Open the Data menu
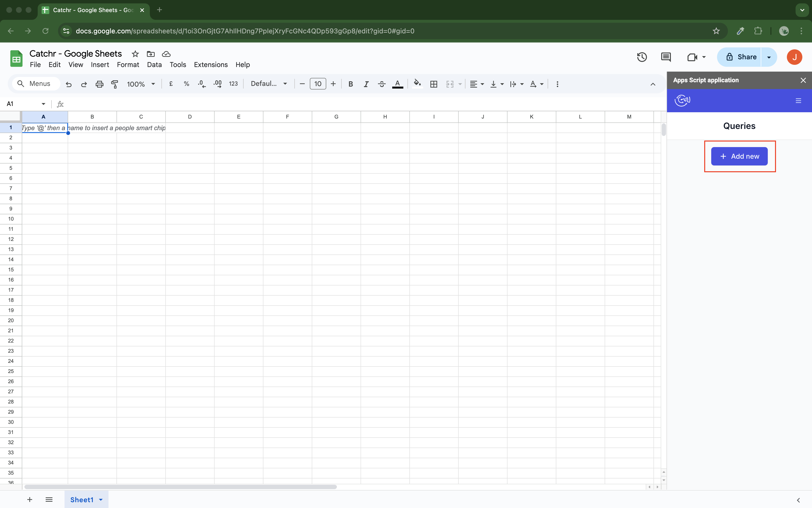Image resolution: width=812 pixels, height=508 pixels. [x=154, y=65]
